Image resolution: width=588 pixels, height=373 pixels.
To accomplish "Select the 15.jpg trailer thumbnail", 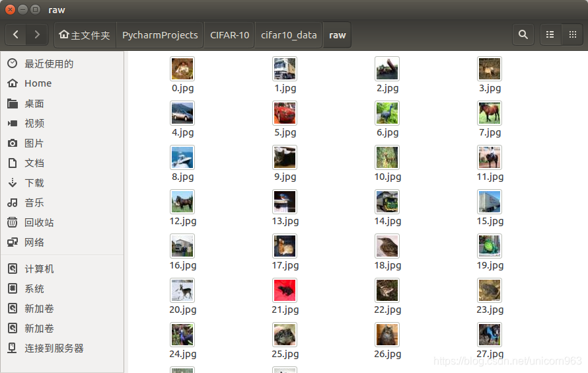I will click(x=490, y=202).
